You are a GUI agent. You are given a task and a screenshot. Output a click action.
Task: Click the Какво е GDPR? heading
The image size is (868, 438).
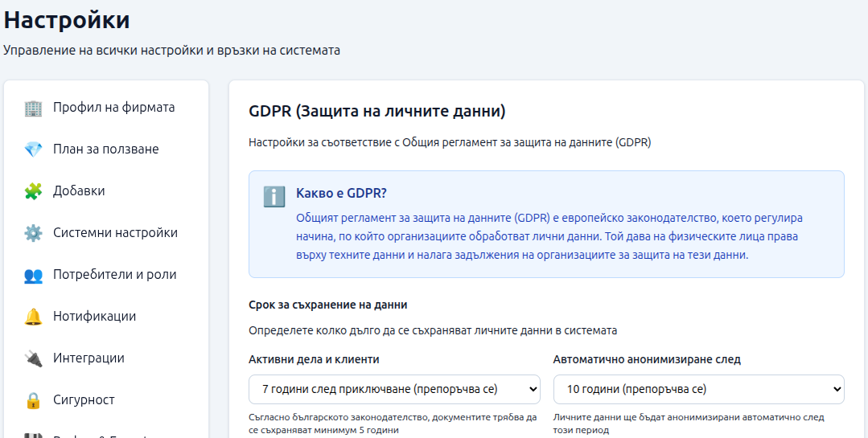[x=341, y=193]
